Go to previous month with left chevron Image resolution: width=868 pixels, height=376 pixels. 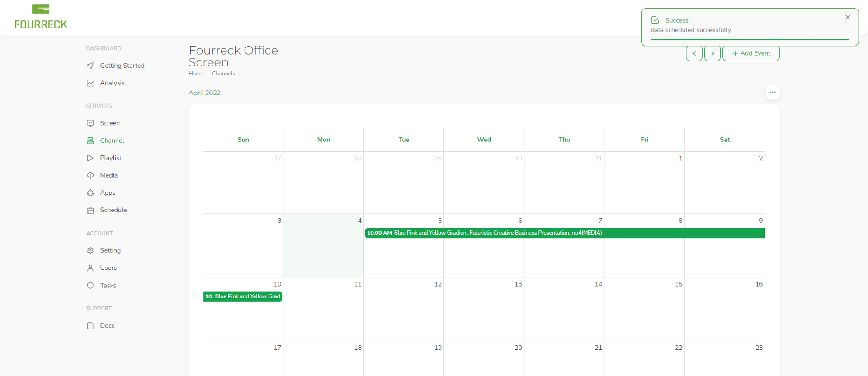pos(694,53)
